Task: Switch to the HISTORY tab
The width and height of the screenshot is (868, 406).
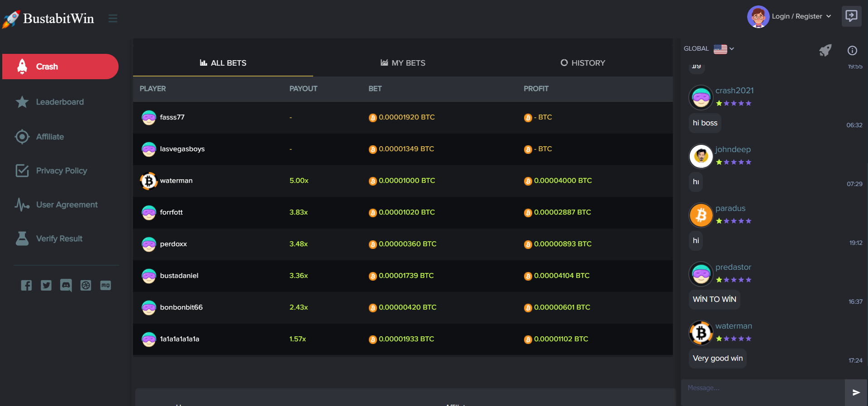Action: tap(583, 63)
